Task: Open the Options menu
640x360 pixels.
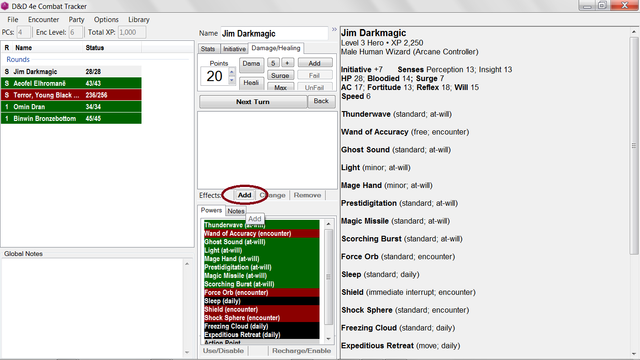Action: 106,20
